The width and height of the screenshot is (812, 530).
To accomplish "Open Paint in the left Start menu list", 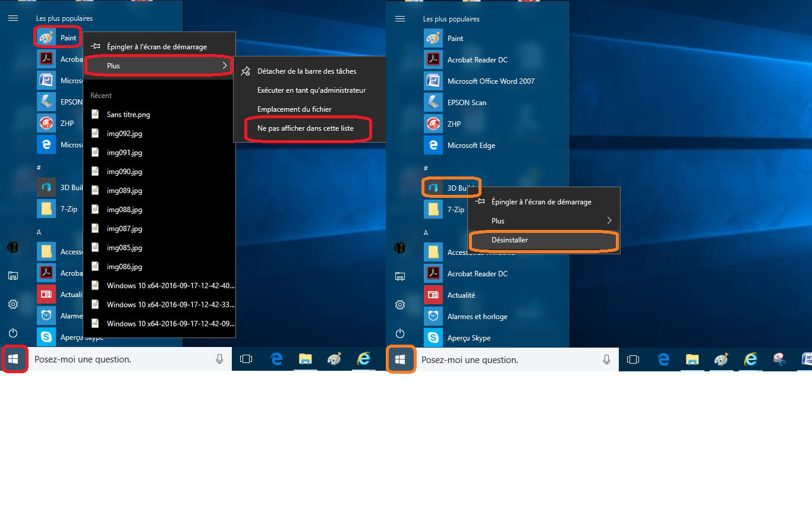I will point(58,37).
